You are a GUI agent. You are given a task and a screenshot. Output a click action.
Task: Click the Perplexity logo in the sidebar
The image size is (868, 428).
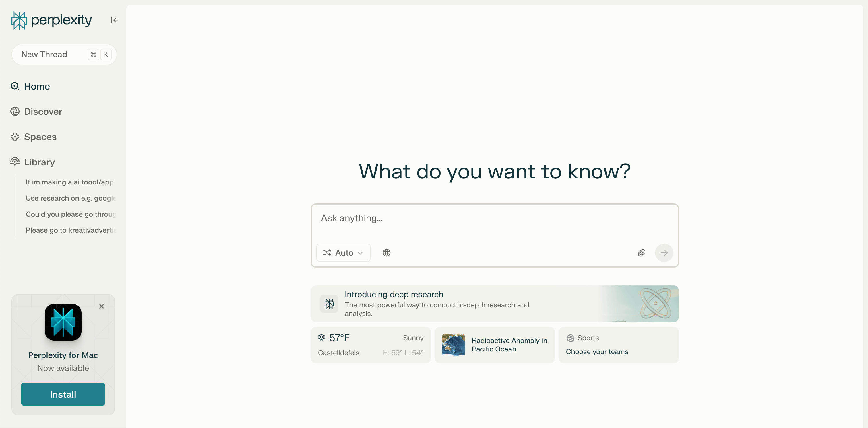point(51,20)
